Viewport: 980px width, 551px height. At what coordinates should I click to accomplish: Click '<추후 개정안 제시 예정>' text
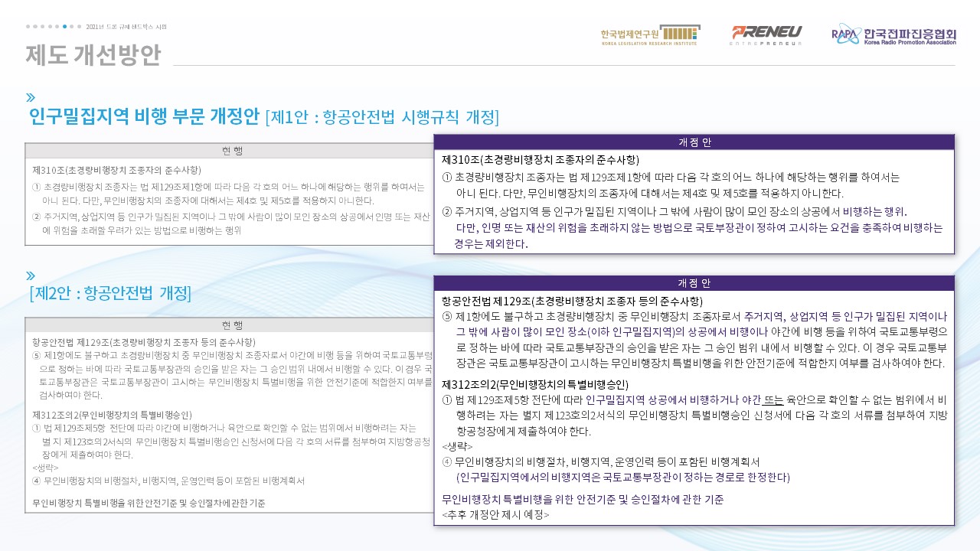pos(495,515)
